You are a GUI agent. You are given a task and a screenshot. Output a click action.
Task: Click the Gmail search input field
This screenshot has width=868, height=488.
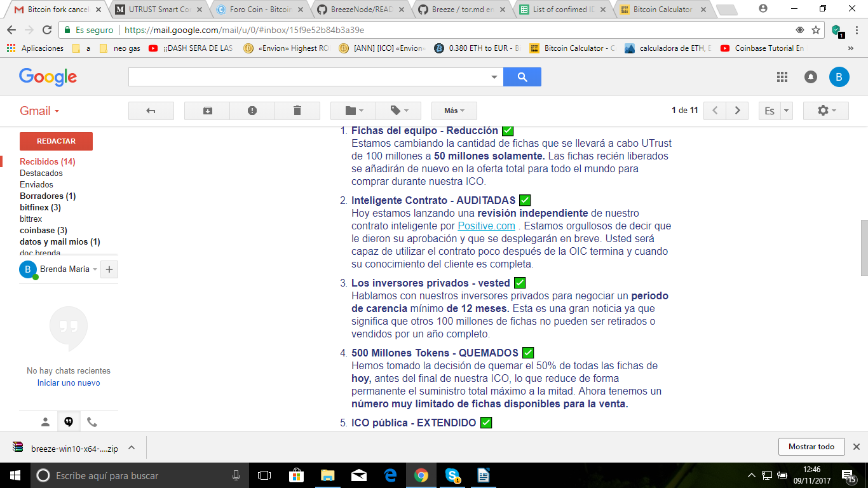[x=308, y=77]
